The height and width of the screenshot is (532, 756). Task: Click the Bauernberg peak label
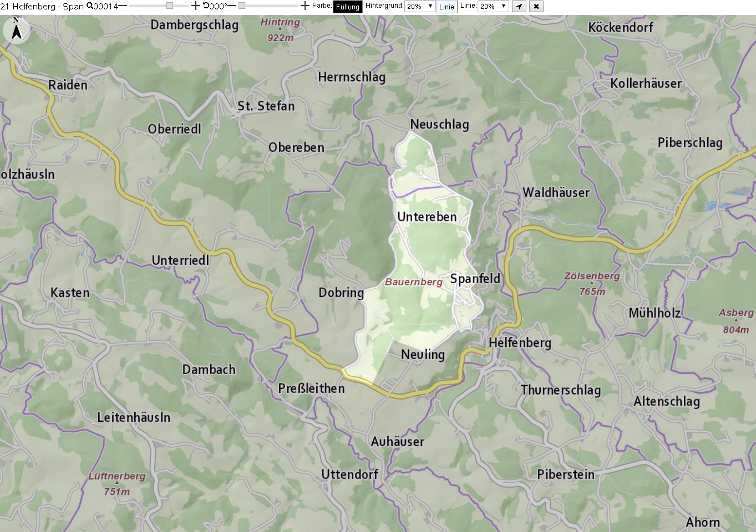coord(414,282)
